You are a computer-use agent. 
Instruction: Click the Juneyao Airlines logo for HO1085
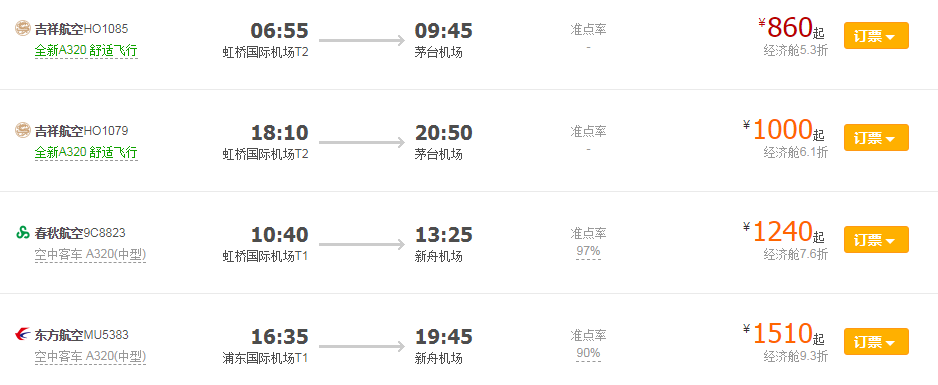23,28
